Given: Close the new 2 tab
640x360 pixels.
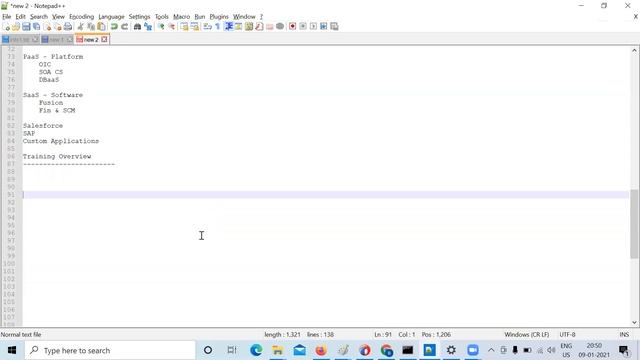Looking at the screenshot, I should click(104, 40).
